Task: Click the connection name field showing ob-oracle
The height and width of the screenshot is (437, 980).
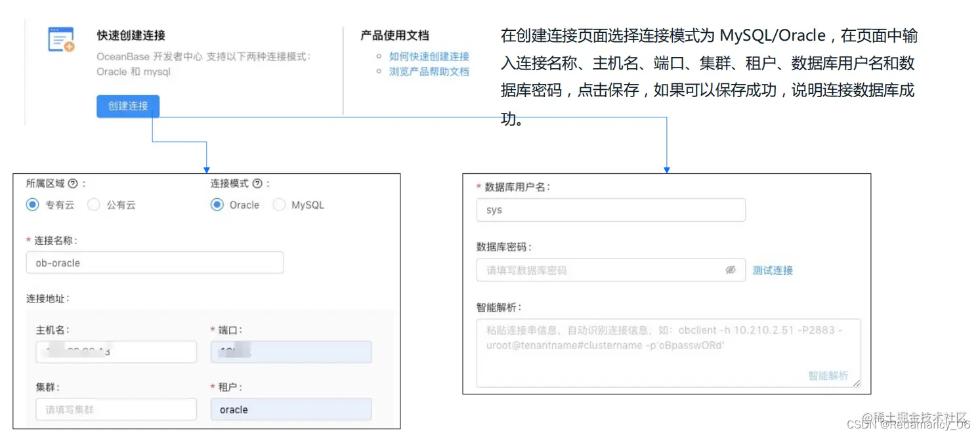Action: tap(154, 262)
